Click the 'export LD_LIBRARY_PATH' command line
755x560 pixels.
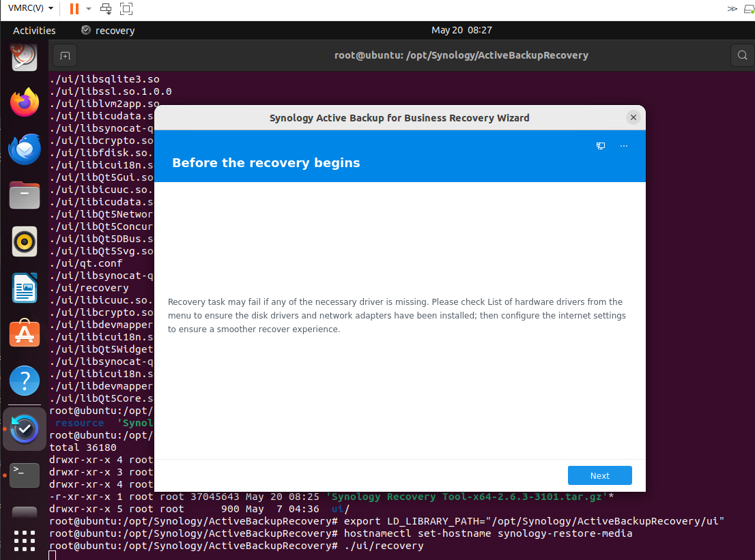534,521
